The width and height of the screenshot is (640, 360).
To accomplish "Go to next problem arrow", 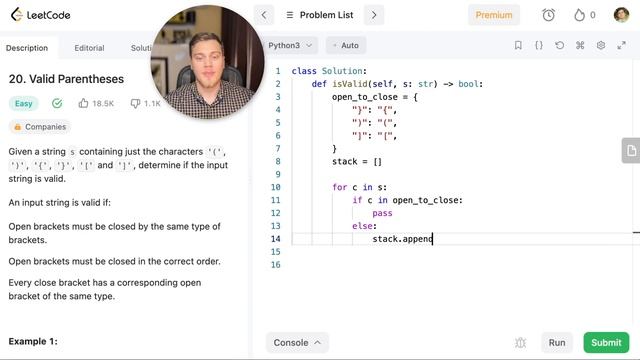I will [x=374, y=15].
